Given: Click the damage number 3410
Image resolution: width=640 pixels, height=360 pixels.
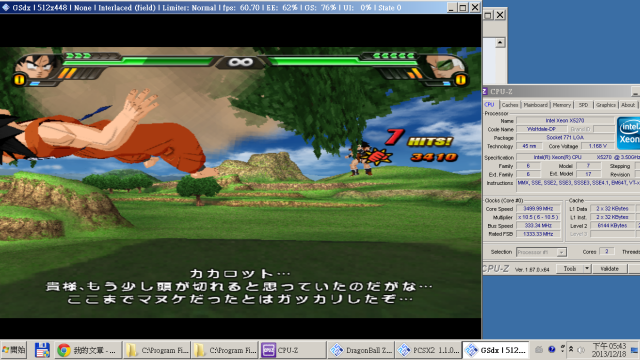Looking at the screenshot, I should click(434, 157).
